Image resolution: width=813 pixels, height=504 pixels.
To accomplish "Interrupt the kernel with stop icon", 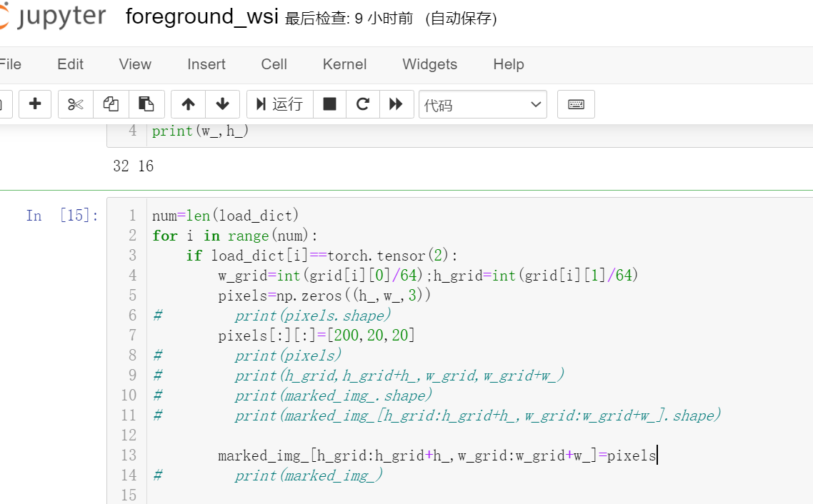I will [x=329, y=104].
